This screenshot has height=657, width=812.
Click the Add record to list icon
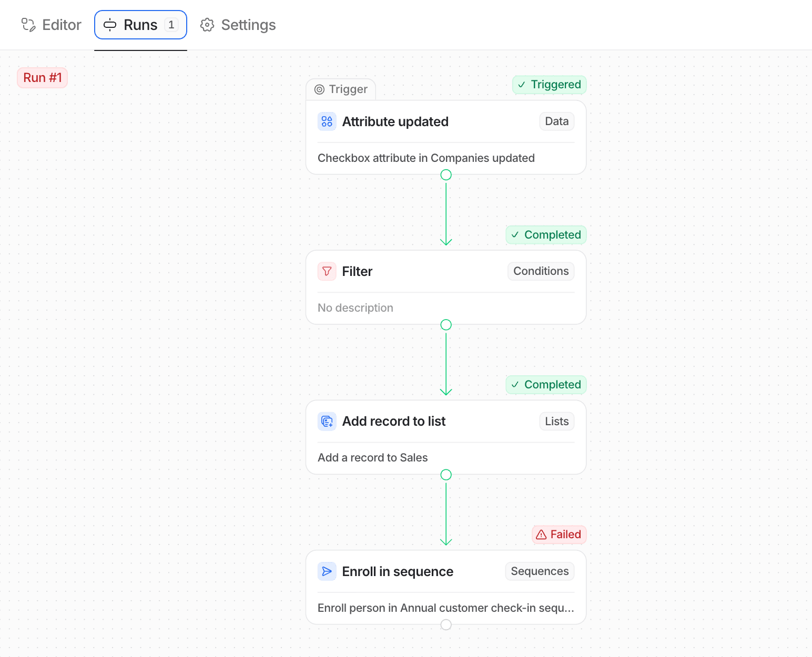(x=327, y=421)
